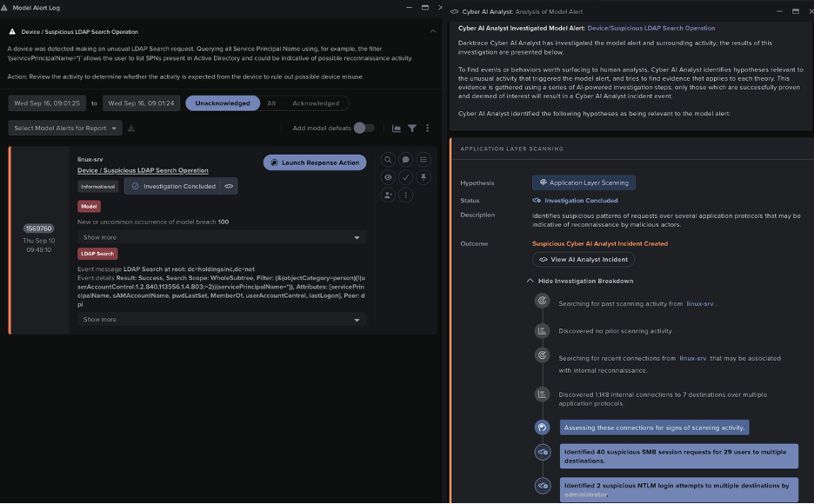The height and width of the screenshot is (504, 814).
Task: Click the AI Analyst eye next to Investigation Concluded
Action: tap(229, 186)
